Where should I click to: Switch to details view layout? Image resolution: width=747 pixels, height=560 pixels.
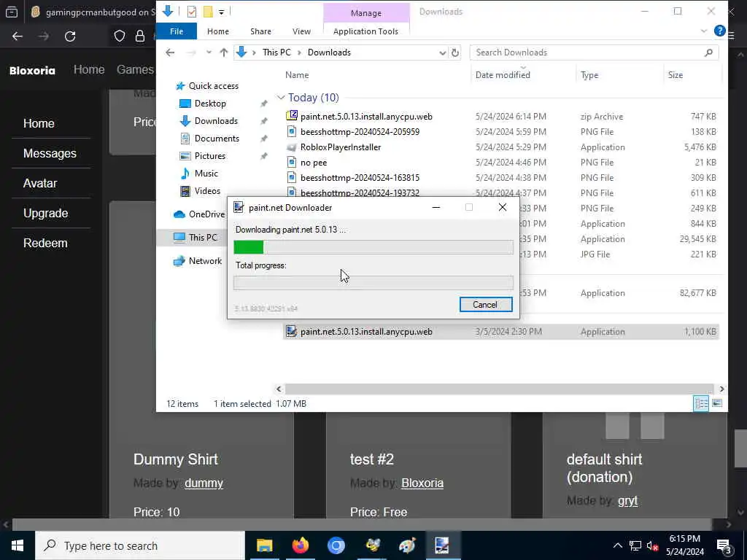(x=701, y=404)
